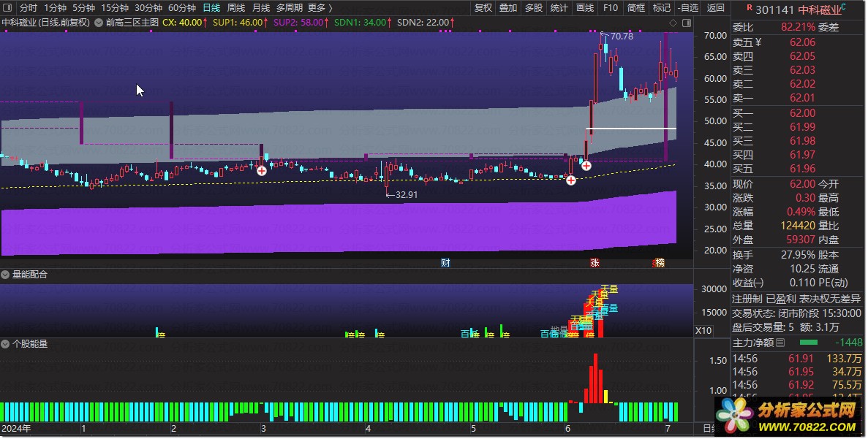Switch to 分时 intraday view

(x=29, y=8)
